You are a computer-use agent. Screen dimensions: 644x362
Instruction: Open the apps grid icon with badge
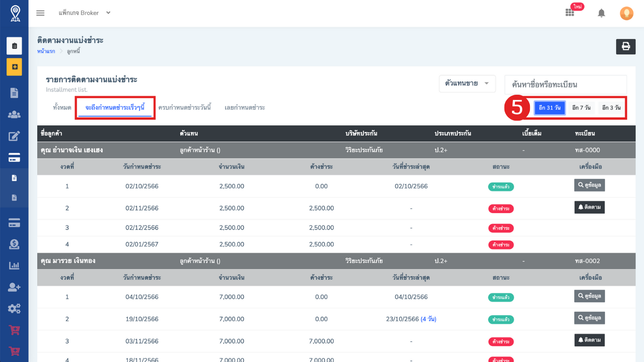pos(570,13)
